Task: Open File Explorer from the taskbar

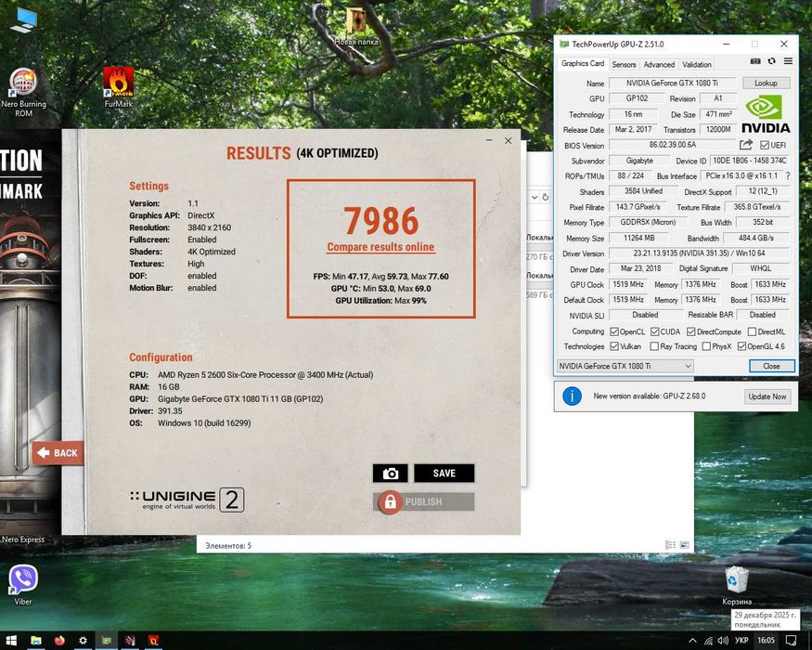Action: [x=36, y=641]
